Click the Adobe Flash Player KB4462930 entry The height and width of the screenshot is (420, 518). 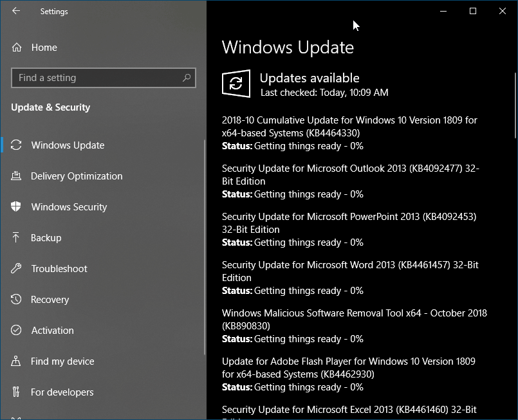pyautogui.click(x=349, y=367)
